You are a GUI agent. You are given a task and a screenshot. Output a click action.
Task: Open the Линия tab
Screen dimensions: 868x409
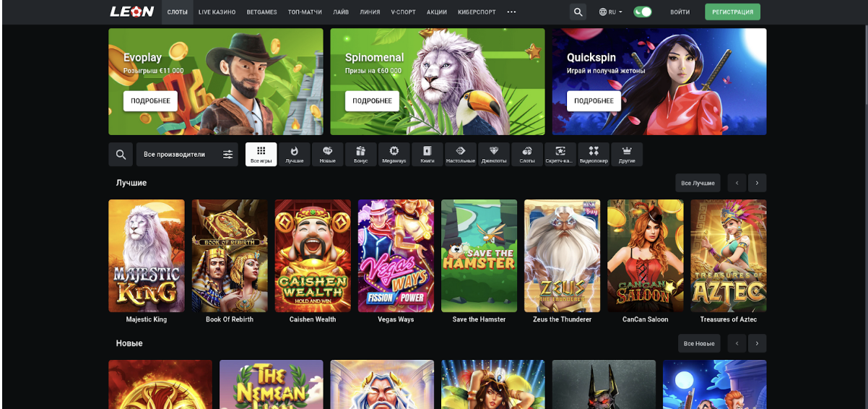[x=370, y=12]
